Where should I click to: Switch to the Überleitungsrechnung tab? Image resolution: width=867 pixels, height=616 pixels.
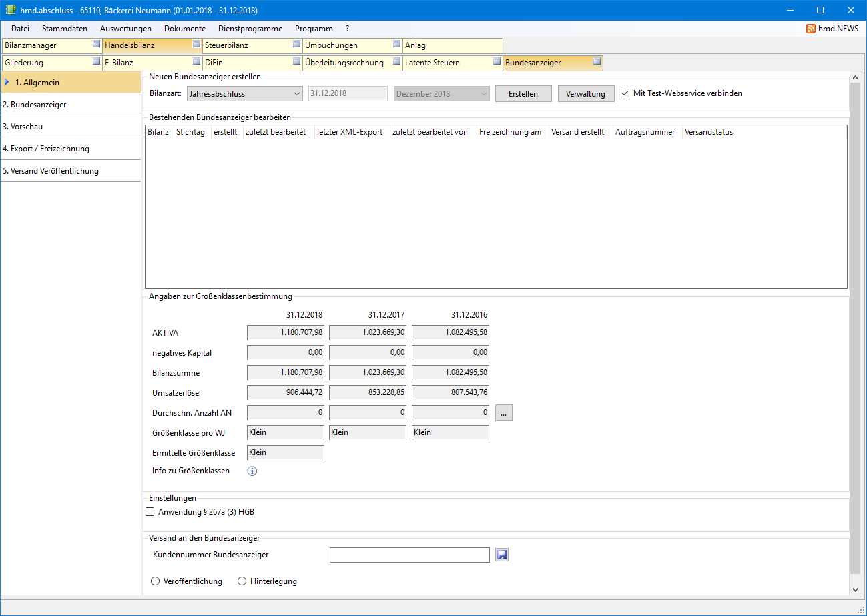[344, 63]
